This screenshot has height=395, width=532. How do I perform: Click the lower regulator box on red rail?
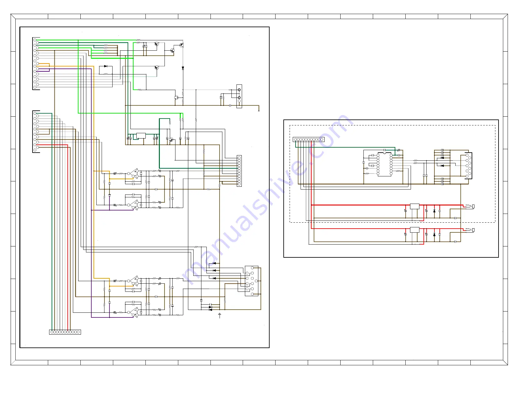click(x=415, y=230)
